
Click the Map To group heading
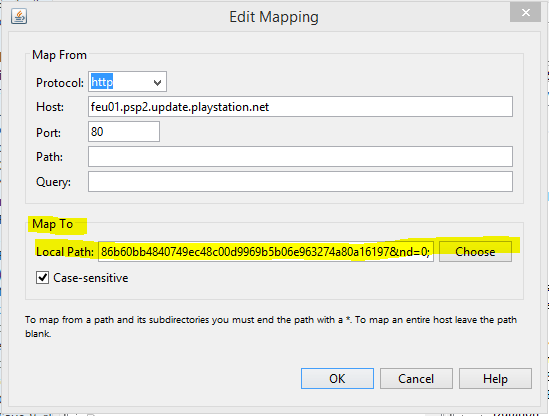click(x=53, y=224)
